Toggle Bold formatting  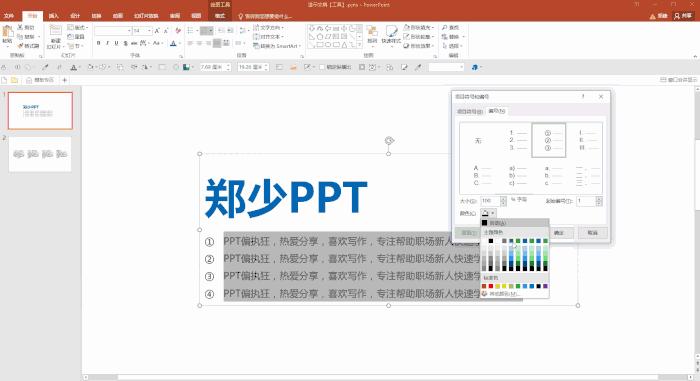(98, 43)
